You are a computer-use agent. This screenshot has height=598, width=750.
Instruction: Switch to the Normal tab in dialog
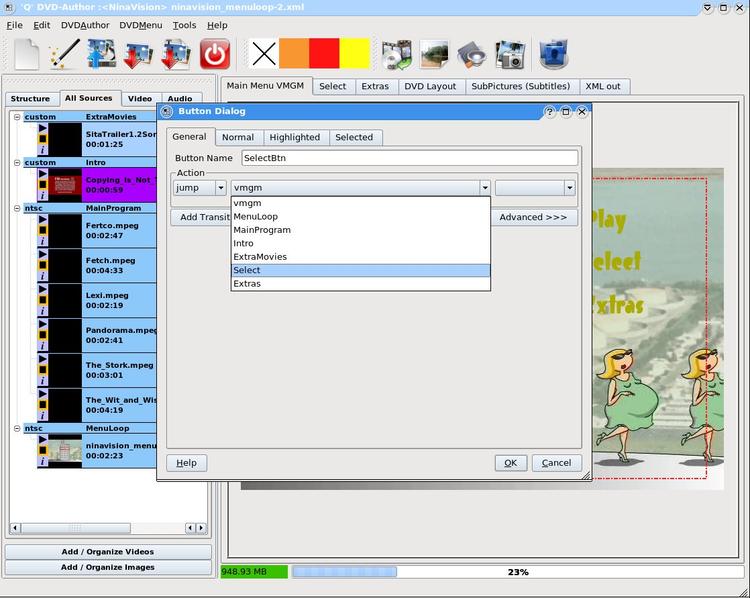click(238, 137)
